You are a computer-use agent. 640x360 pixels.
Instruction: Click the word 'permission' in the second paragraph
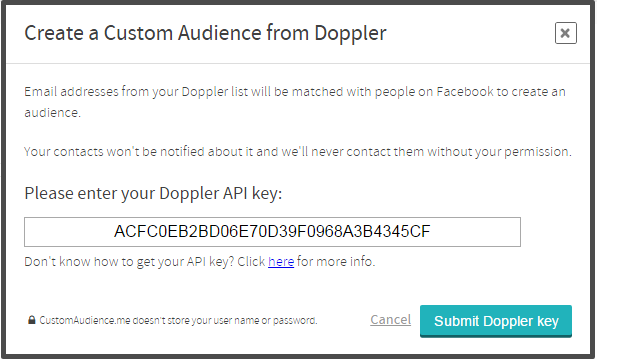[536, 152]
